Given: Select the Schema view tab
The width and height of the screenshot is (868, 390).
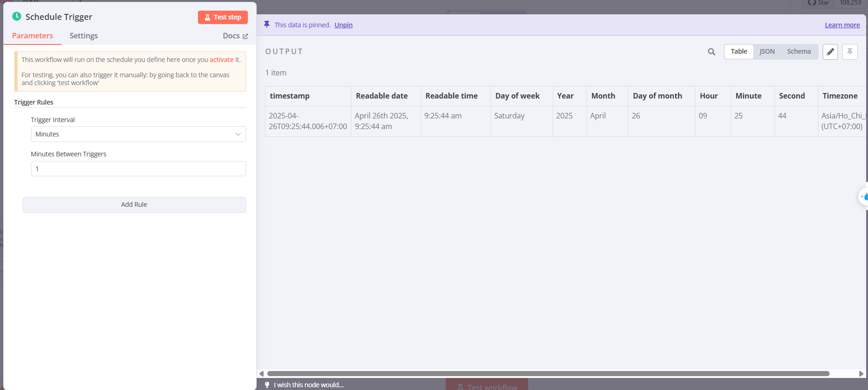Looking at the screenshot, I should pyautogui.click(x=799, y=51).
